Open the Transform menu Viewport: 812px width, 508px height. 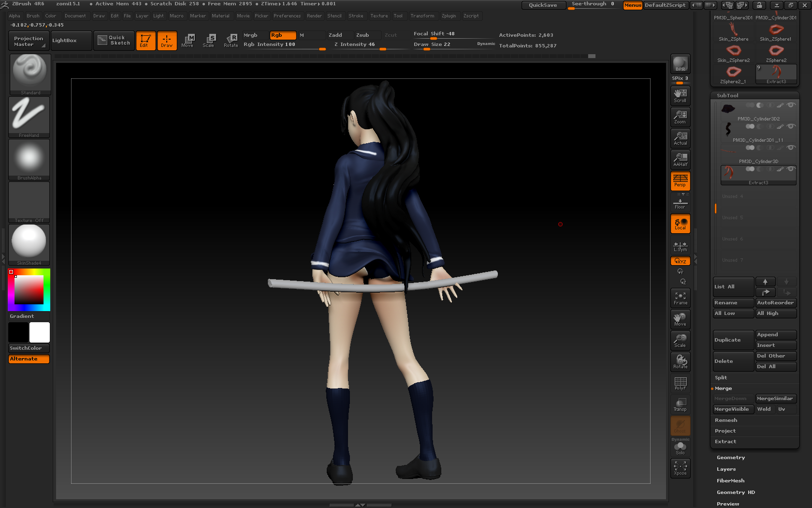(422, 16)
